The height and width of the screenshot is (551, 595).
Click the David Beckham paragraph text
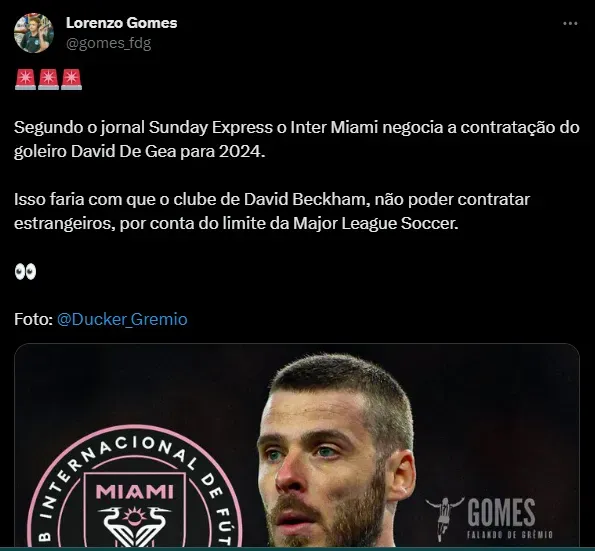(x=272, y=211)
